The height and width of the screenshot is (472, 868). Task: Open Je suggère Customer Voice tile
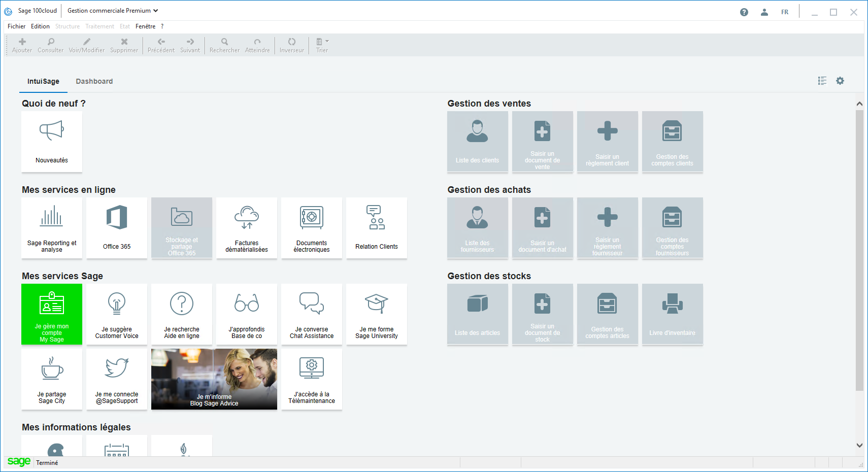tap(117, 314)
